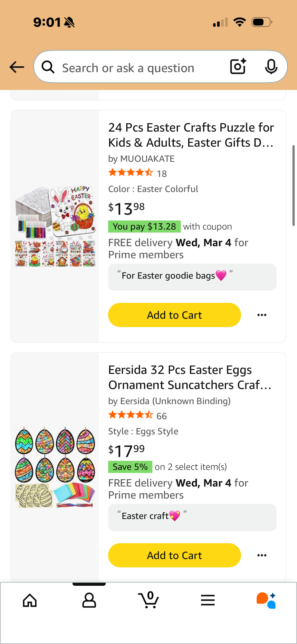
Task: Open Easter puzzle product thumbnail
Action: tap(55, 226)
